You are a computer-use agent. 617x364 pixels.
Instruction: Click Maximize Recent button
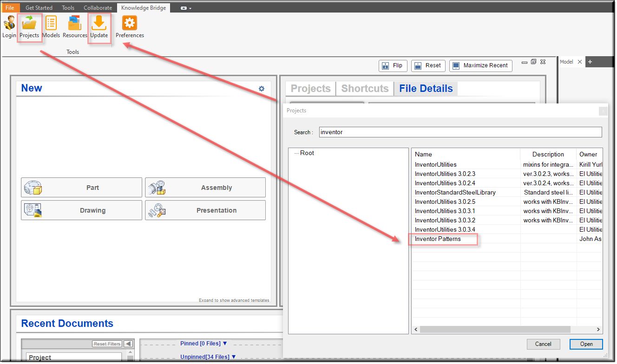(480, 65)
